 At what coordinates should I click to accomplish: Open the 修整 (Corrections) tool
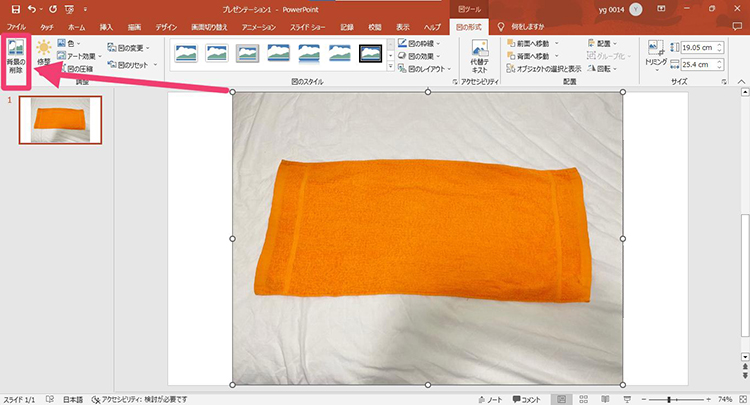[43, 54]
